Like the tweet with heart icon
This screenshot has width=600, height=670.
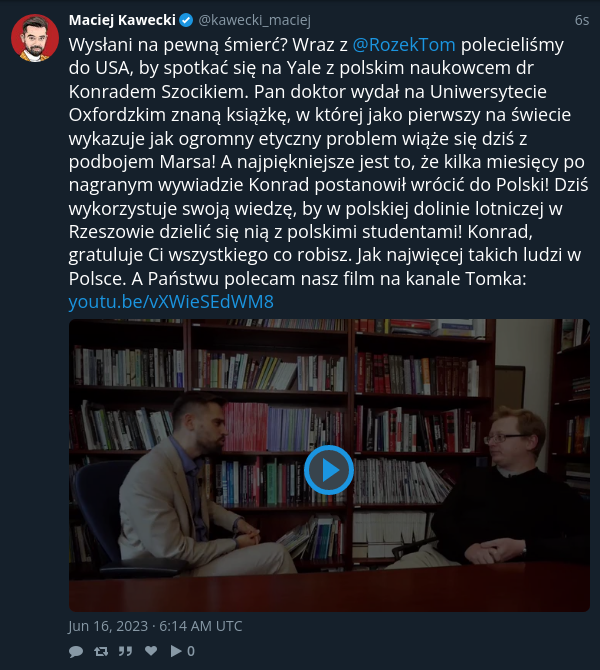pyautogui.click(x=151, y=651)
